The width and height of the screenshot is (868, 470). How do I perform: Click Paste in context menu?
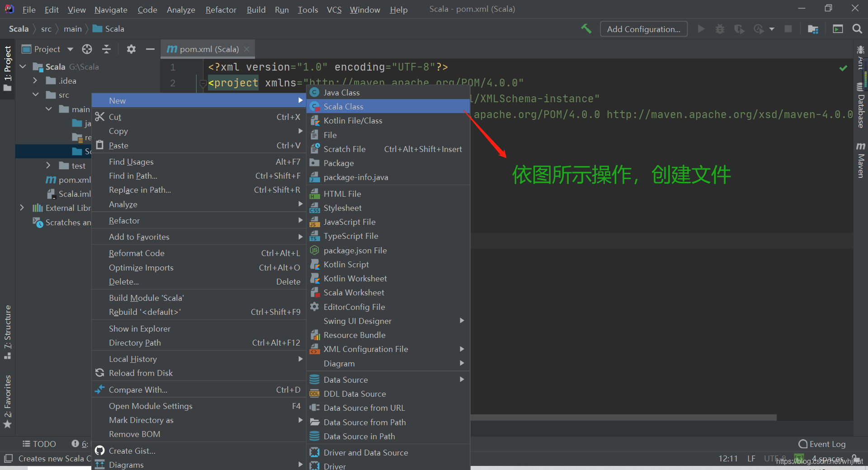click(x=198, y=145)
